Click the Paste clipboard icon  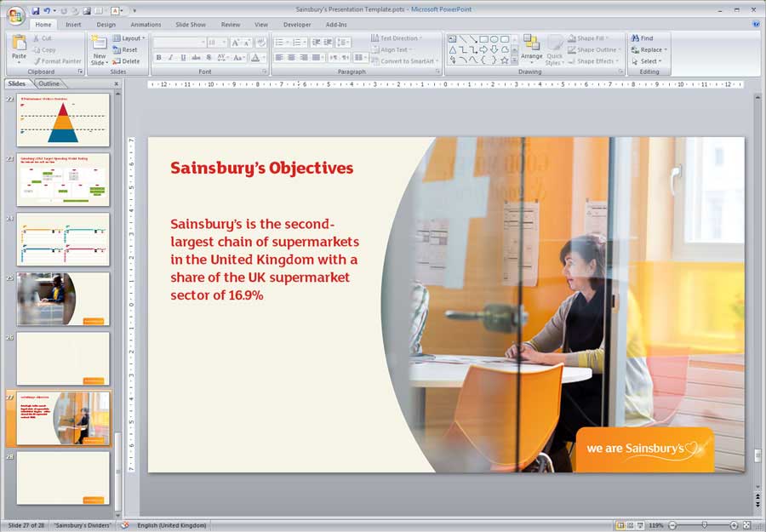19,45
